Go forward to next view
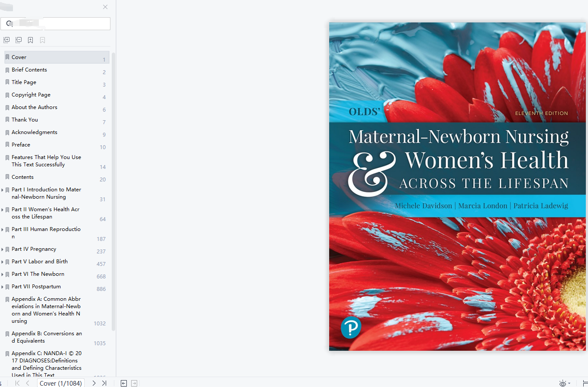The height and width of the screenshot is (387, 588). point(134,383)
